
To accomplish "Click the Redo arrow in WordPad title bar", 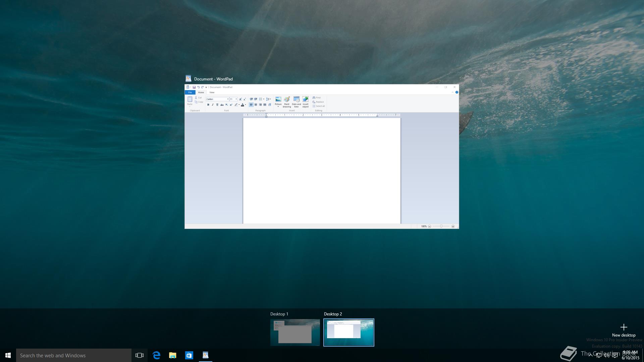I will [x=203, y=87].
